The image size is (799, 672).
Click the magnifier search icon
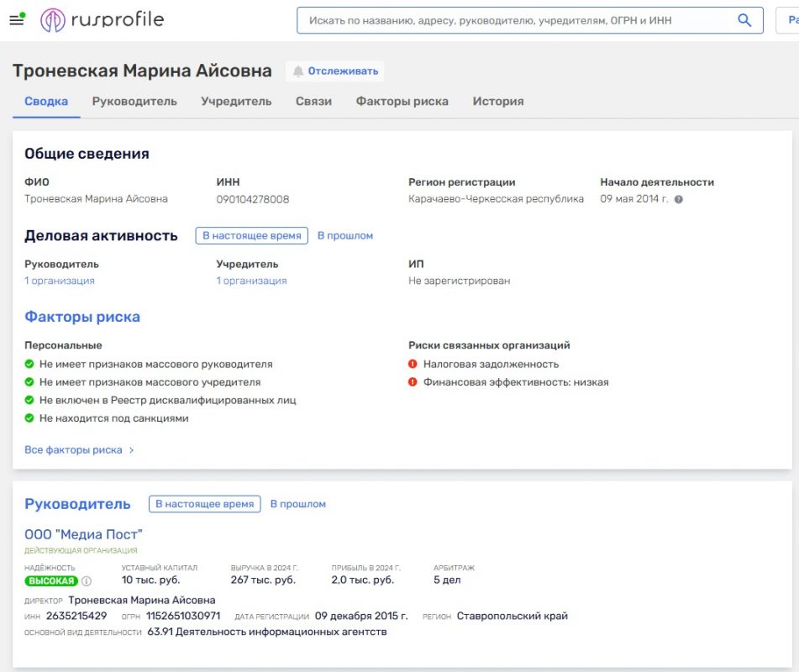(744, 20)
